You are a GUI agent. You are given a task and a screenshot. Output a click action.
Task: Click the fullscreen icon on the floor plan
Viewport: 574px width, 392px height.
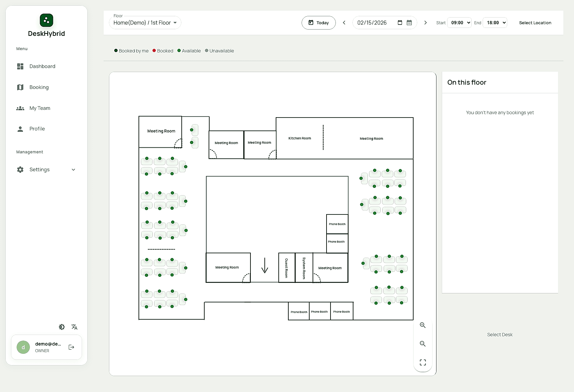[x=423, y=362]
